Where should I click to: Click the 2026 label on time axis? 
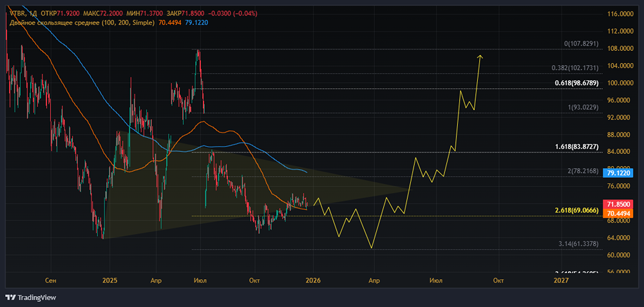point(313,281)
